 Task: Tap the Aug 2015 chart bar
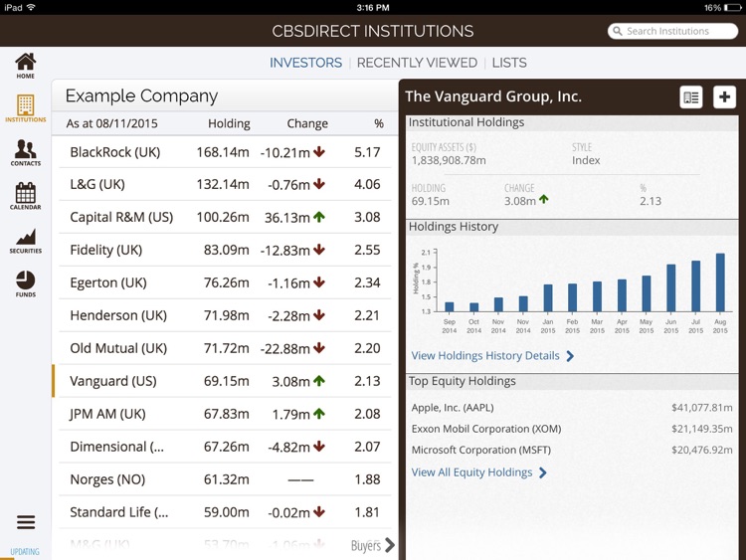pyautogui.click(x=720, y=282)
